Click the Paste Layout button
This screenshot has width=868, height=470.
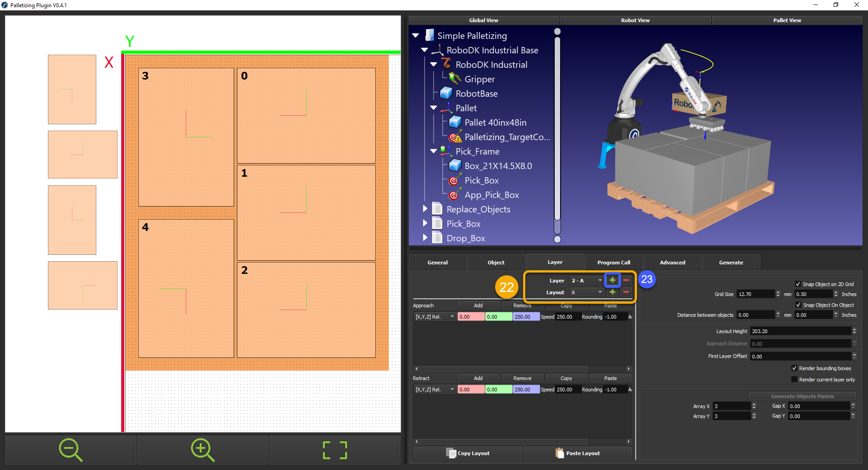577,453
